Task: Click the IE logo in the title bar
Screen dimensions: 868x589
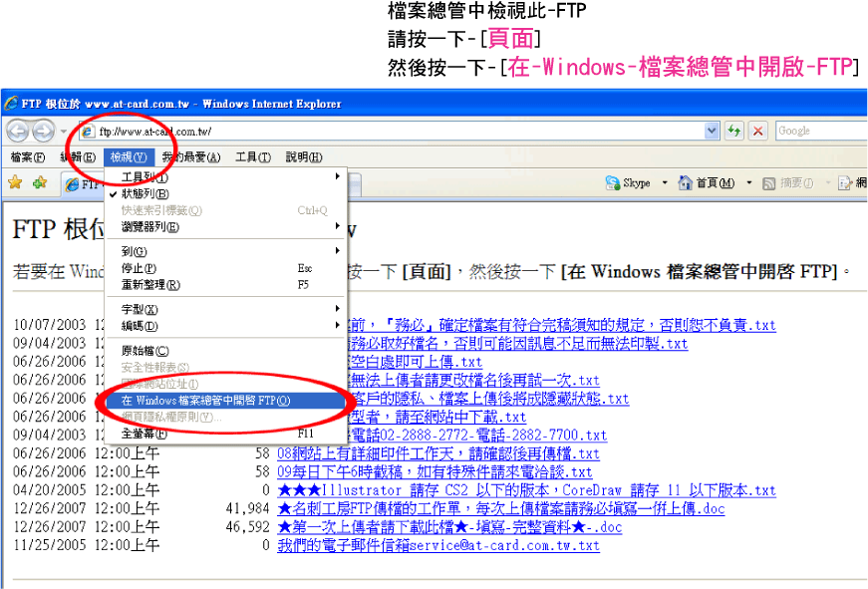Action: (11, 103)
